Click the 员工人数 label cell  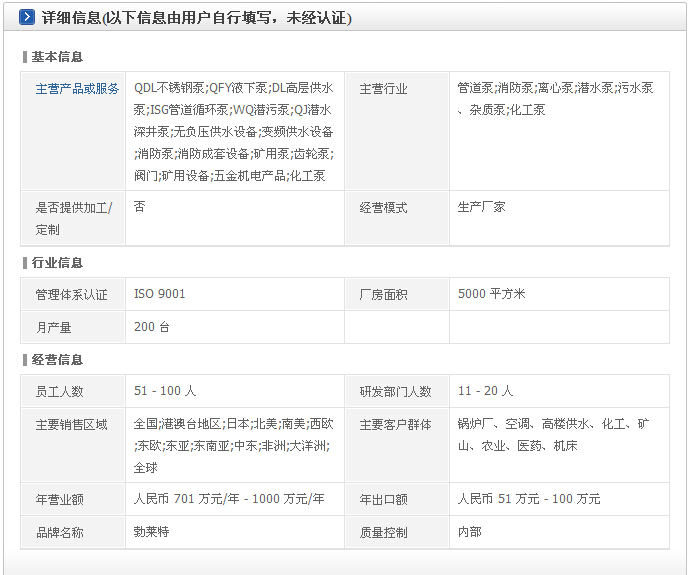click(x=60, y=392)
